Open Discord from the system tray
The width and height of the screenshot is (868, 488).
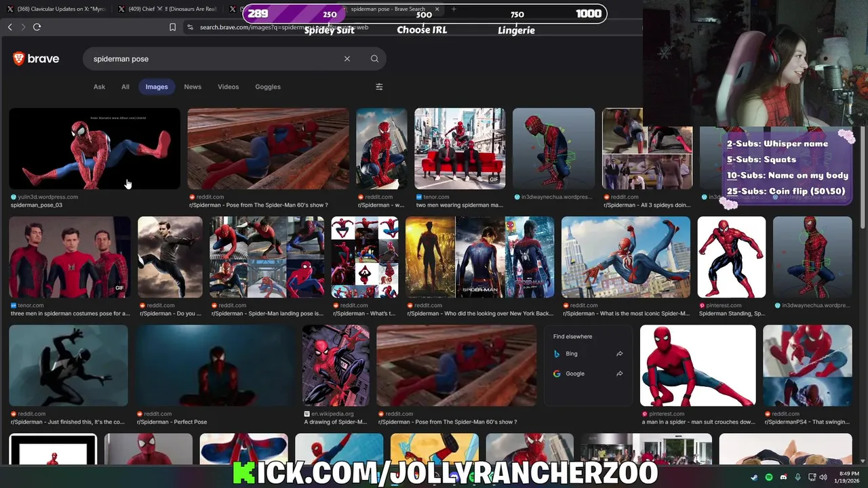pyautogui.click(x=783, y=477)
